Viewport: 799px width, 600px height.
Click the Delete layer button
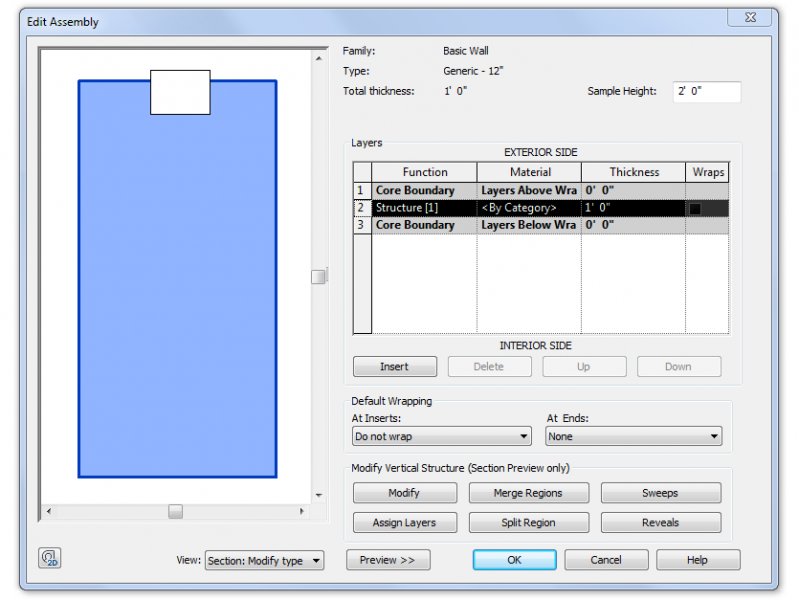489,367
